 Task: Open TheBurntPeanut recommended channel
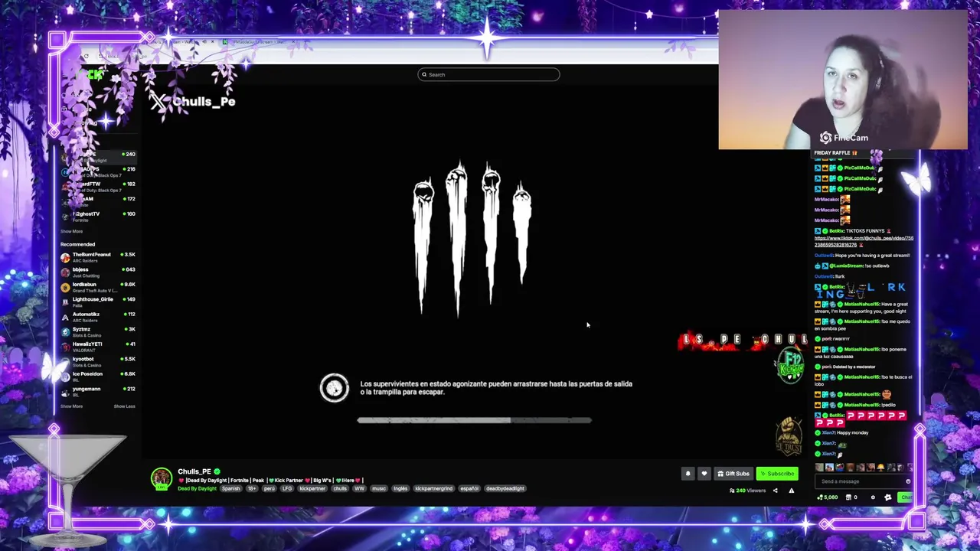click(x=99, y=257)
